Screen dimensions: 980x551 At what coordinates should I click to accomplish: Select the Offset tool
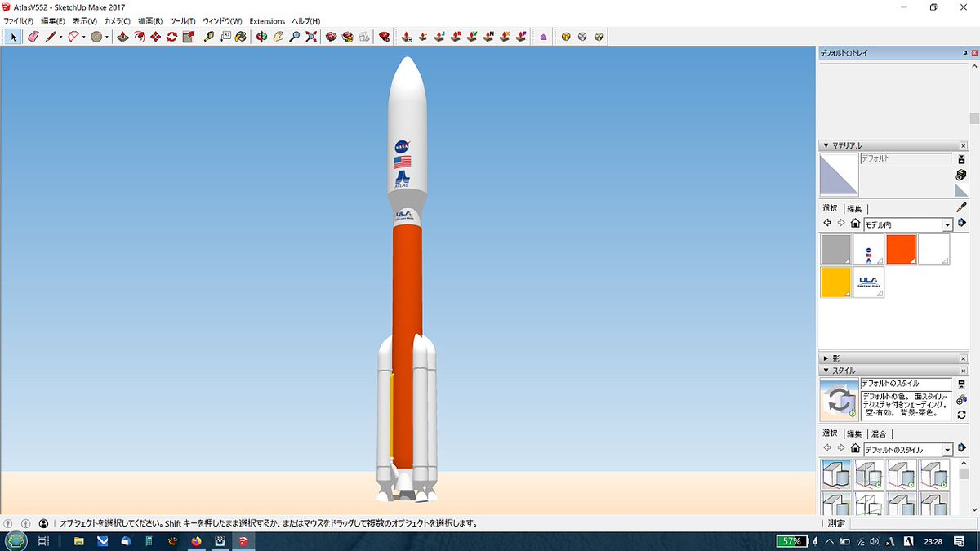coord(140,37)
